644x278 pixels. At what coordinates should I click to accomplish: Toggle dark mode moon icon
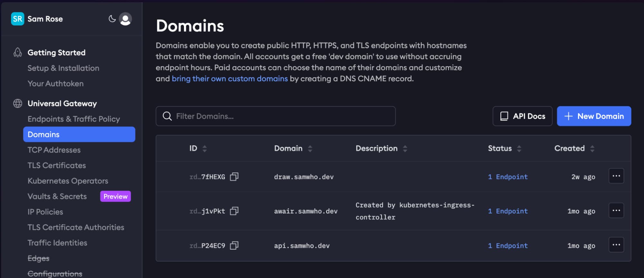[112, 19]
